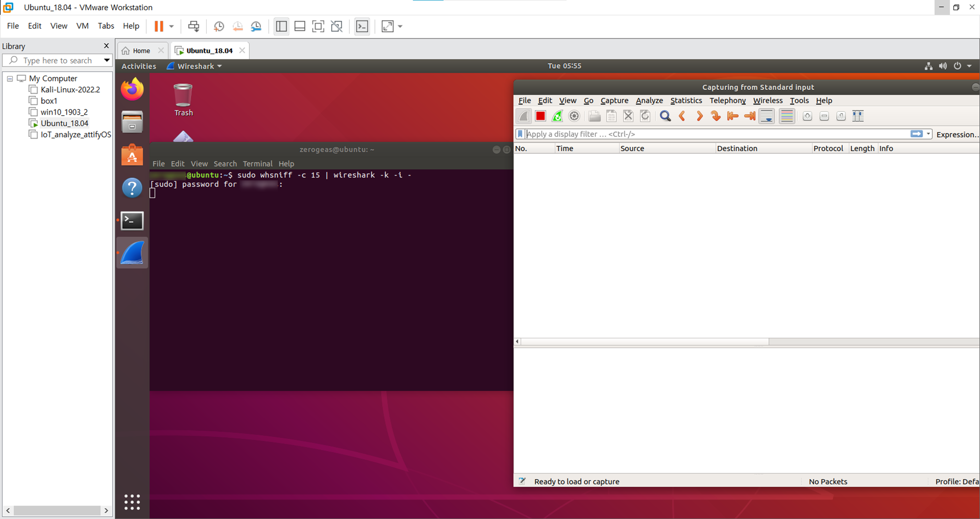Save this capture file icon
The width and height of the screenshot is (980, 519).
point(612,116)
